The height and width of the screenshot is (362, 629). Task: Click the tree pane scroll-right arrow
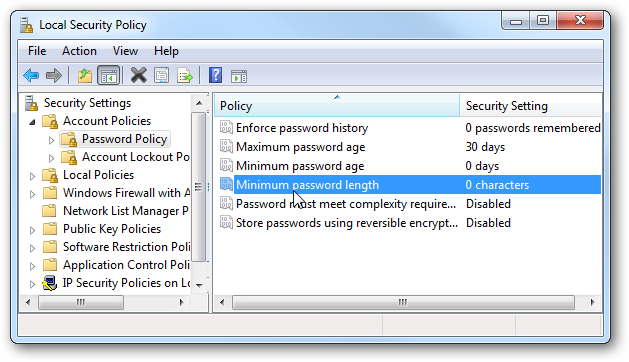(x=182, y=302)
